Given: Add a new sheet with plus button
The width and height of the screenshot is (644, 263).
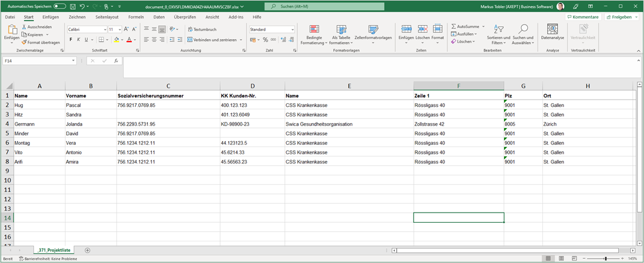Looking at the screenshot, I should [x=87, y=250].
